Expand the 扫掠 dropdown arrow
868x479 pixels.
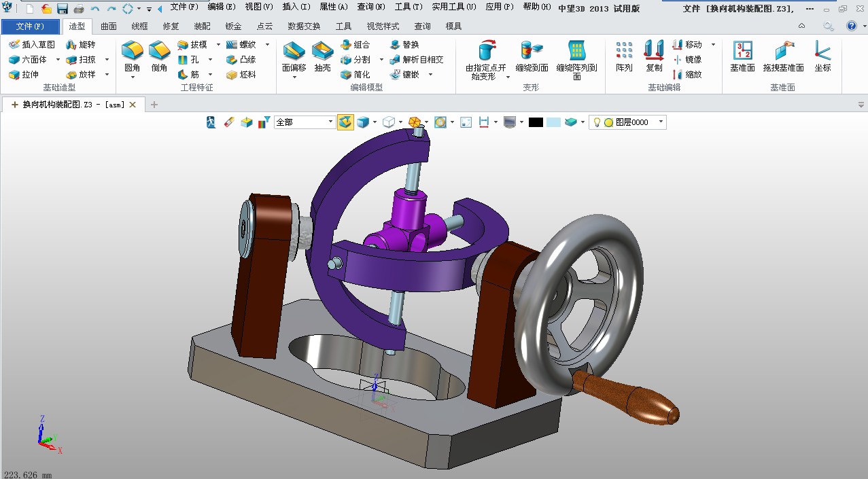107,60
